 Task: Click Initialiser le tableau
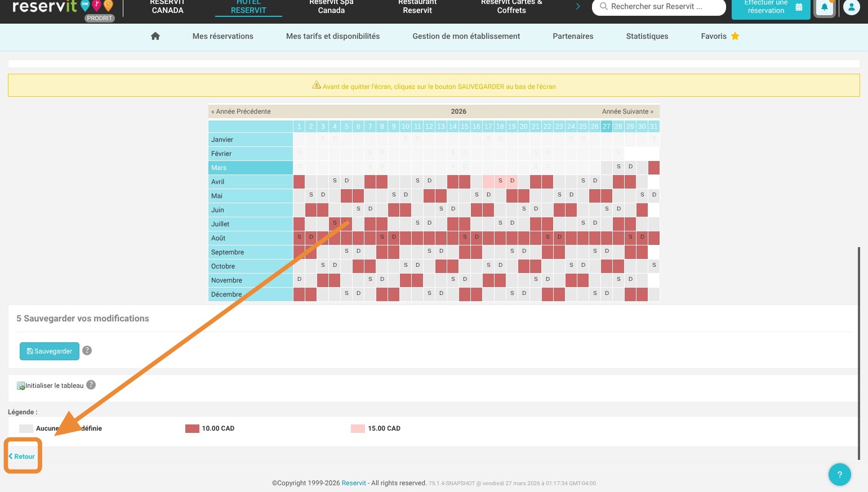(50, 386)
